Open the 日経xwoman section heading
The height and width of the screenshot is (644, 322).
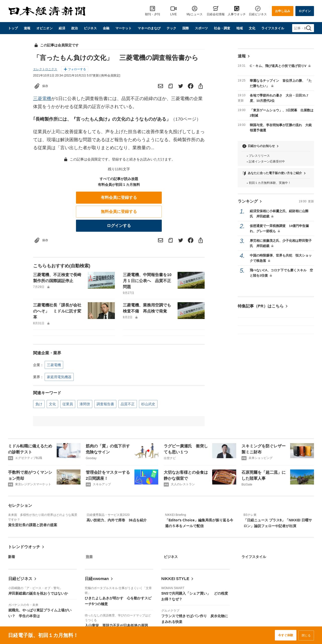click(99, 579)
